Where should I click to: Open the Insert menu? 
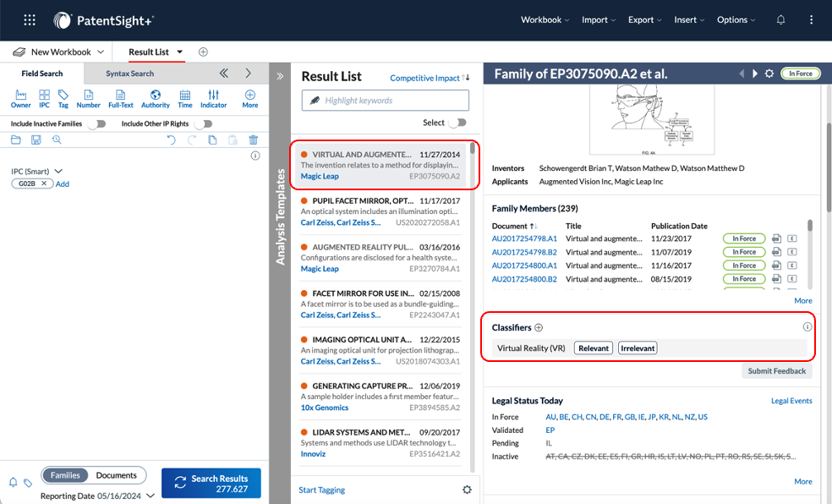pos(689,20)
